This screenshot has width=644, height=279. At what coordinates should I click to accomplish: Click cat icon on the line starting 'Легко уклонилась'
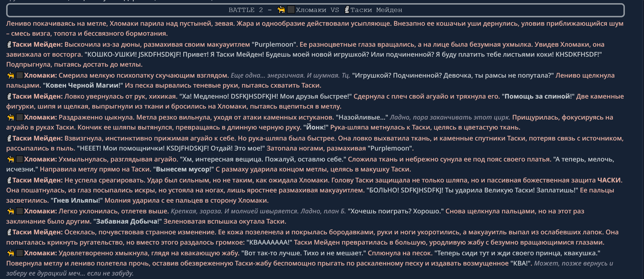(x=11, y=211)
